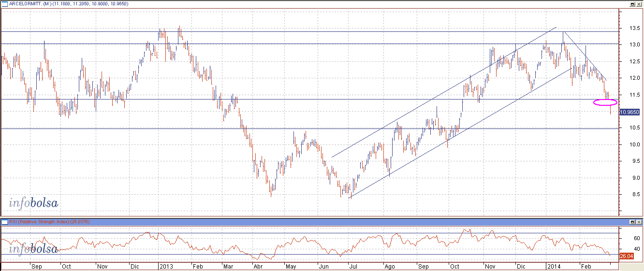Select the ARCELORMITT. (M) chart title text
This screenshot has height=271, width=644.
tap(30, 3)
